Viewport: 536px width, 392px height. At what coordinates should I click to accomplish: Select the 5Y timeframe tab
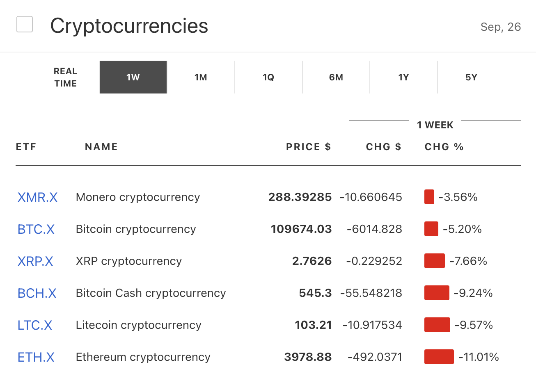point(471,77)
